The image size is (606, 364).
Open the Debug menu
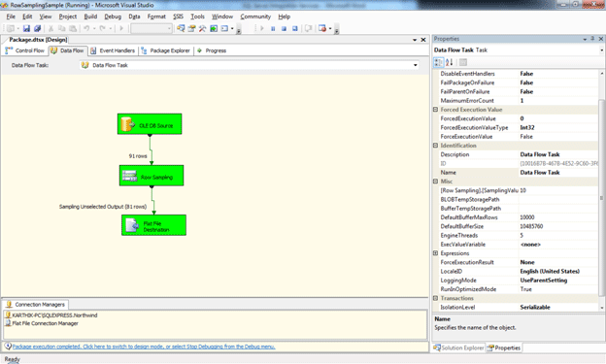[113, 17]
